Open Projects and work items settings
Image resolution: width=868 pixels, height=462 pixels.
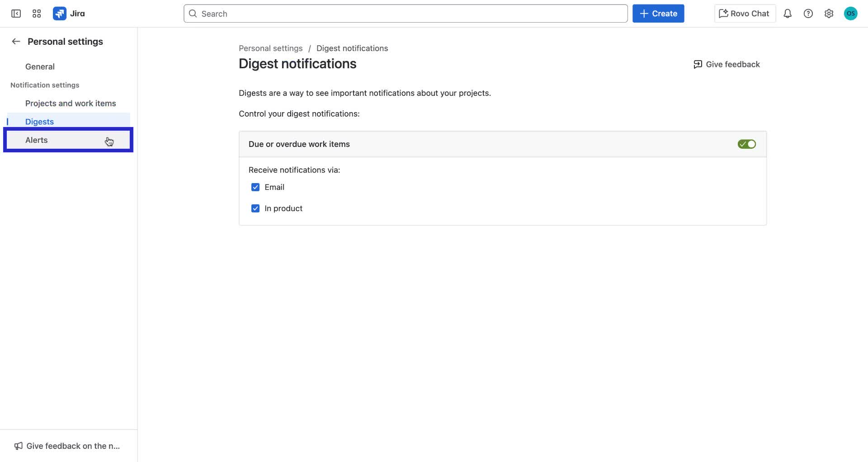point(70,103)
